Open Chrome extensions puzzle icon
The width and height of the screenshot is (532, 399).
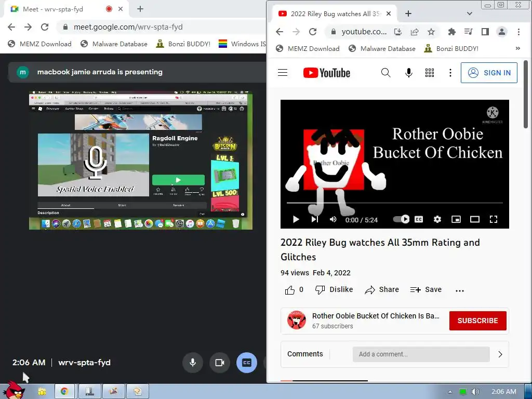(x=452, y=32)
